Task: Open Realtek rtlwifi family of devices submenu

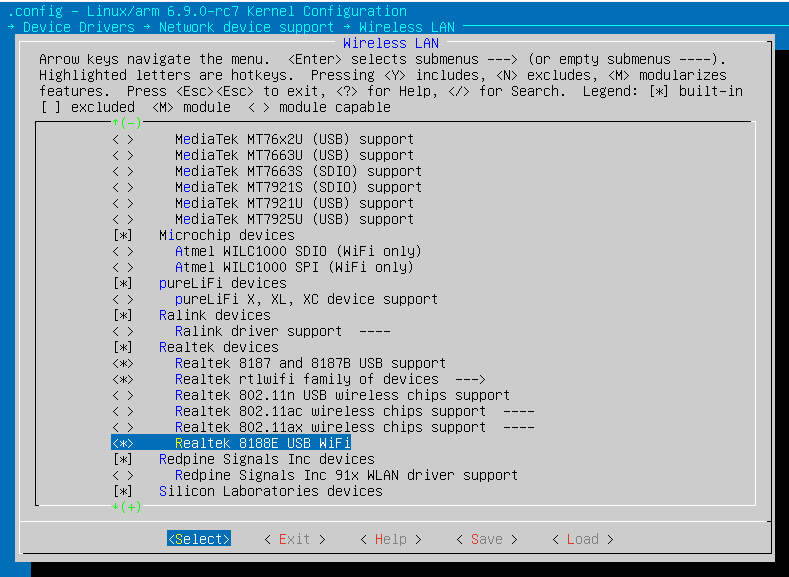Action: [x=330, y=379]
